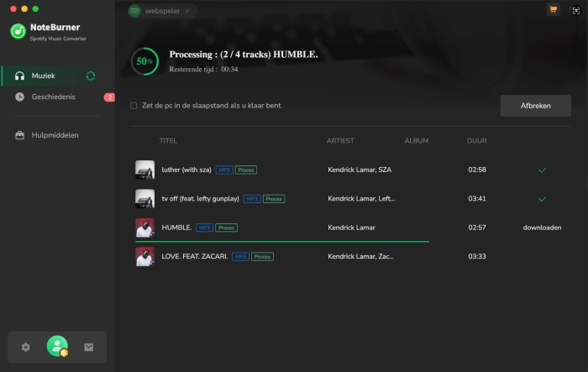Click Proces tag on HUMBLE. row
The image size is (588, 372).
tap(226, 228)
